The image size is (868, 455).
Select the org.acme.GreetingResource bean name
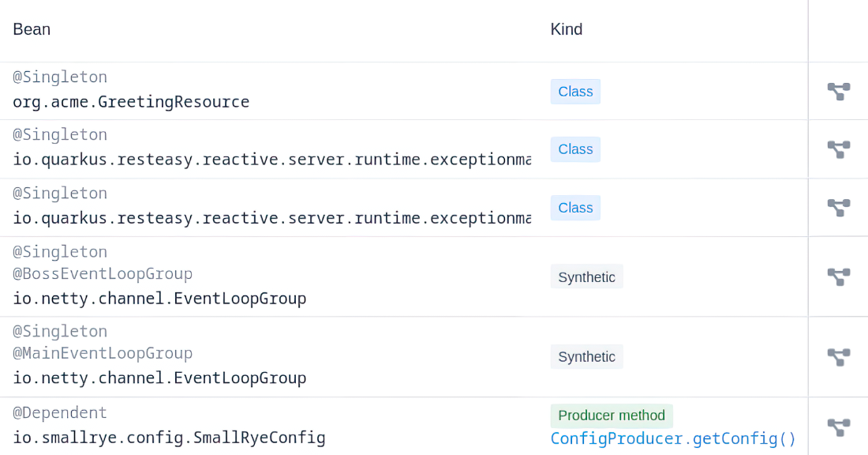click(131, 102)
